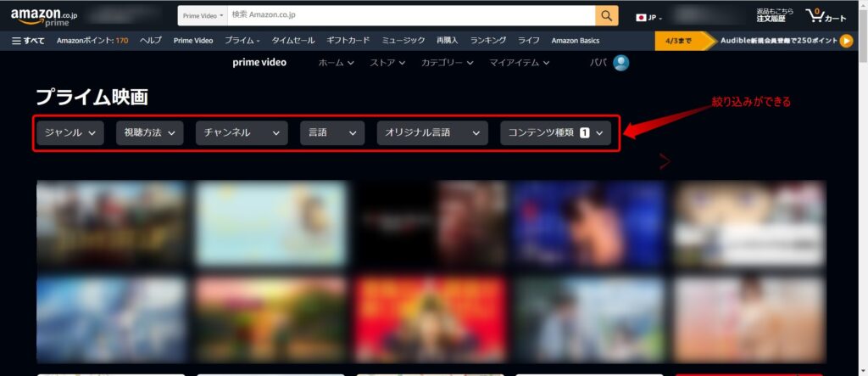Click the prime video logo
The width and height of the screenshot is (868, 376).
[x=259, y=62]
